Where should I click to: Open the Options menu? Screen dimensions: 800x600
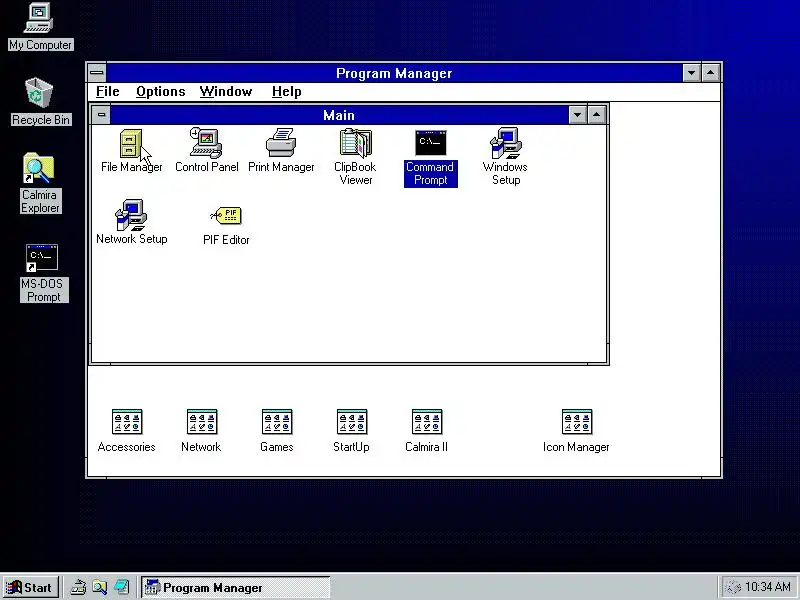pyautogui.click(x=161, y=92)
